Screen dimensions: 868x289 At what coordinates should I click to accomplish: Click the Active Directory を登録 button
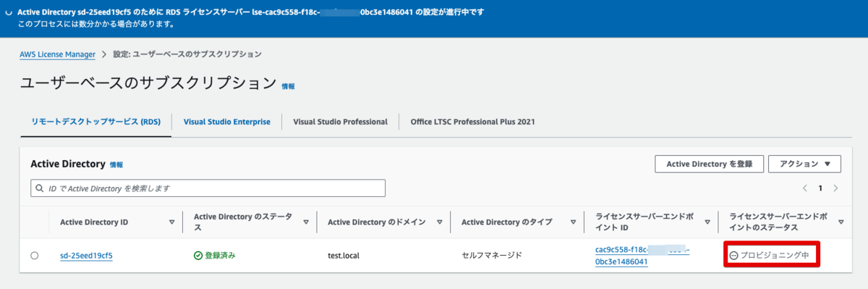click(709, 164)
